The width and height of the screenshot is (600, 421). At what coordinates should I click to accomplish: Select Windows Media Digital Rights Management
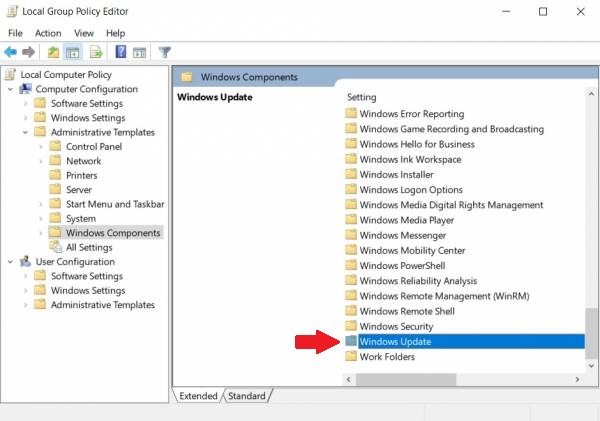(x=451, y=205)
